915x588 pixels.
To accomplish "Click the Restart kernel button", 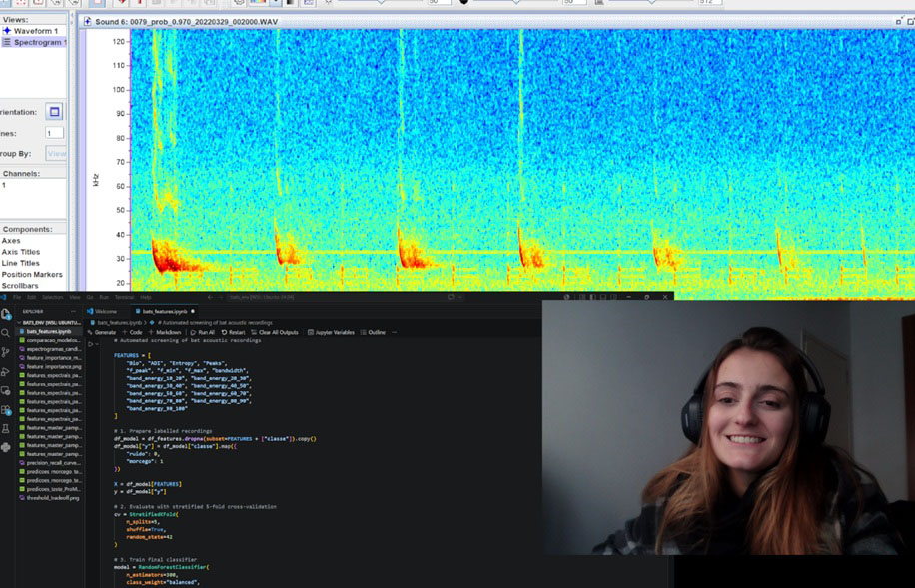I will coord(233,332).
